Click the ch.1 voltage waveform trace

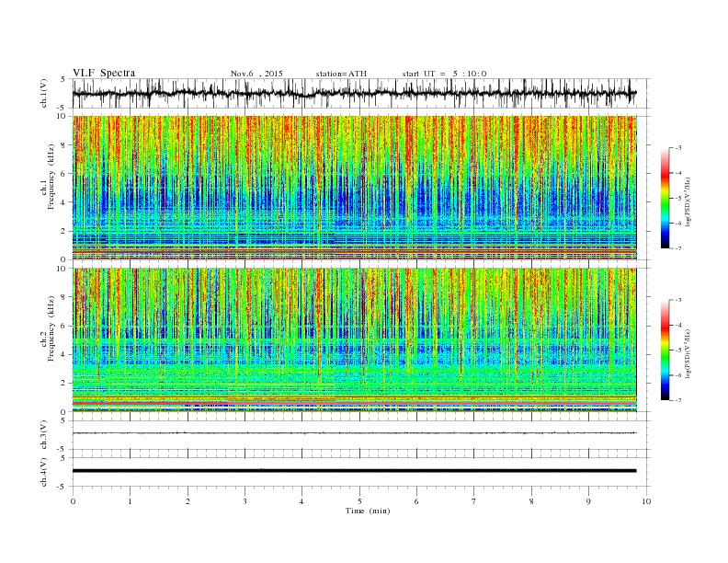click(354, 93)
